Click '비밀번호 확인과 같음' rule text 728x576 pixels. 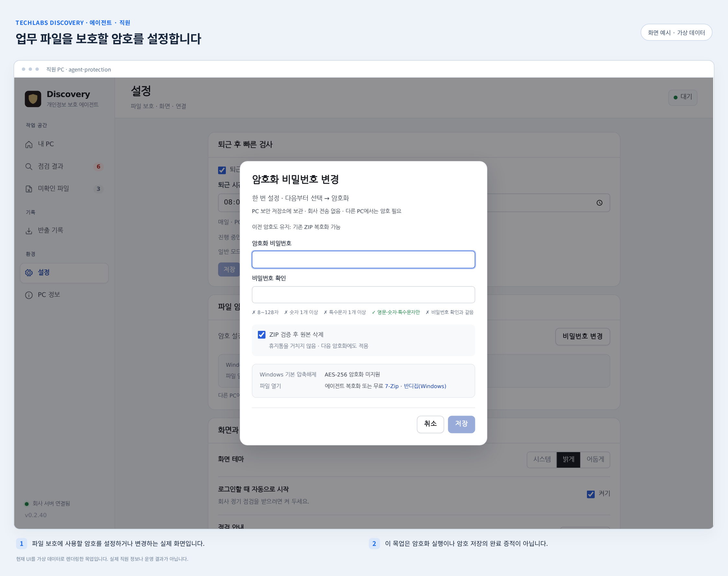452,312
